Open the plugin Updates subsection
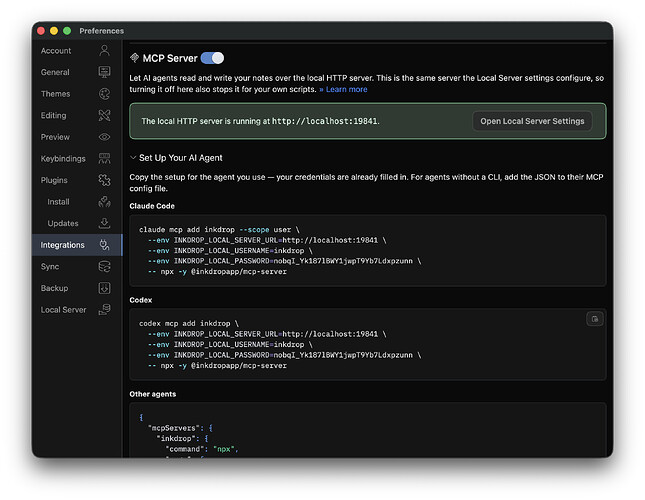 point(77,223)
